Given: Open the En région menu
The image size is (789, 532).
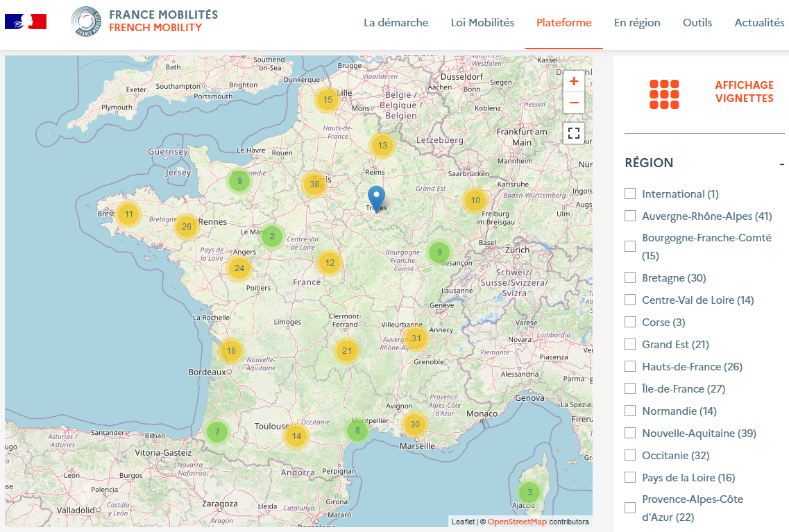Looking at the screenshot, I should click(x=637, y=23).
